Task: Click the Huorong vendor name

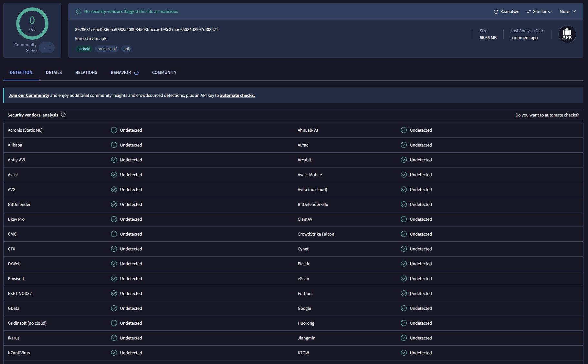Action: pyautogui.click(x=306, y=323)
